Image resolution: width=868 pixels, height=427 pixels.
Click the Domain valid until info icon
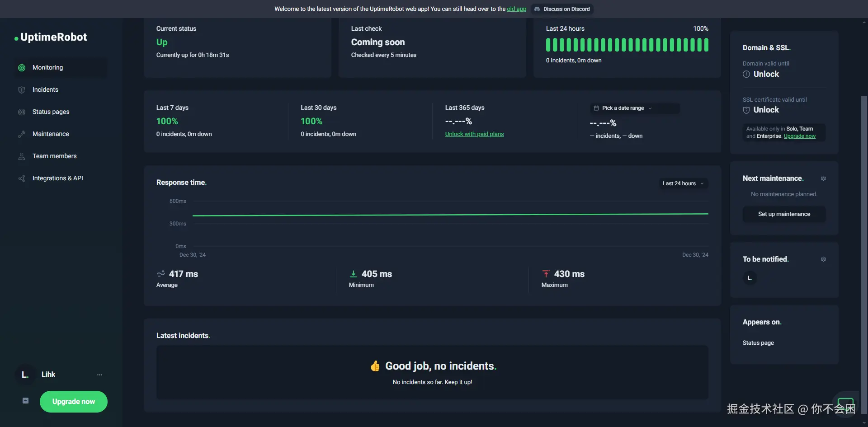point(746,74)
